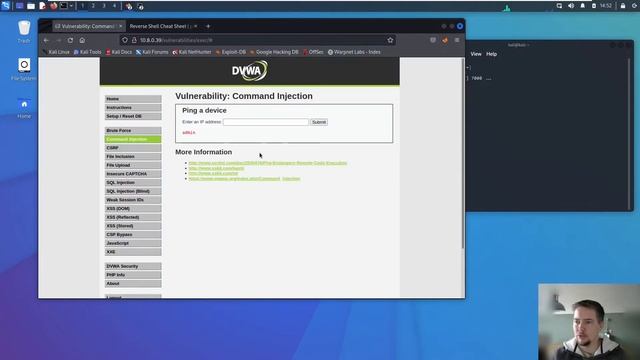Close the Reverse Shell Cheat Sheet tab
Screen dimensions: 640x360
(196, 26)
